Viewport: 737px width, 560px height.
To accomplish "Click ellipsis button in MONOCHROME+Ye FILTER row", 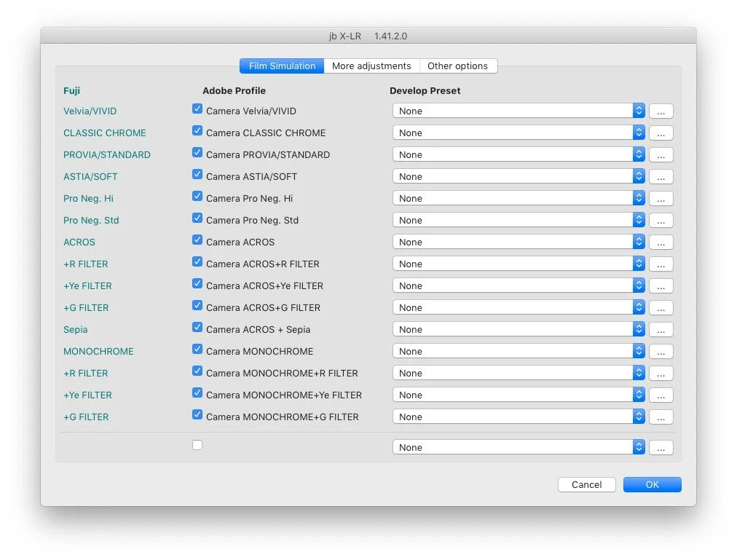I will (661, 395).
